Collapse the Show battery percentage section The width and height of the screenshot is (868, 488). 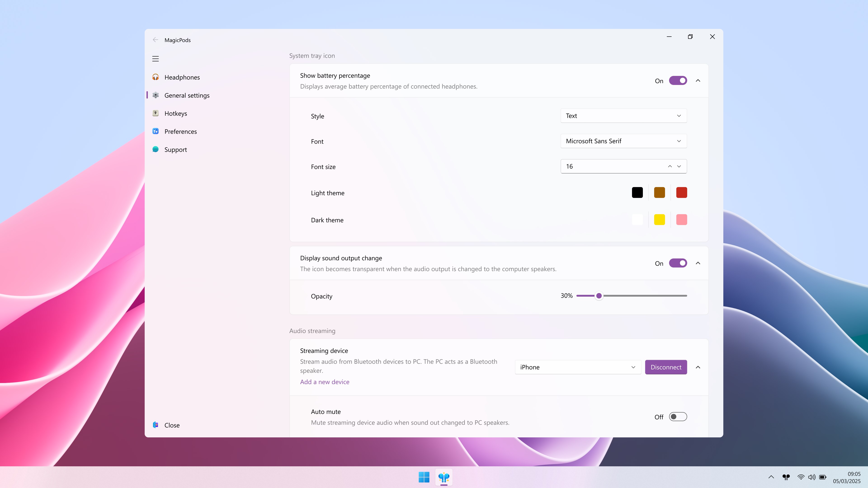[x=698, y=80]
